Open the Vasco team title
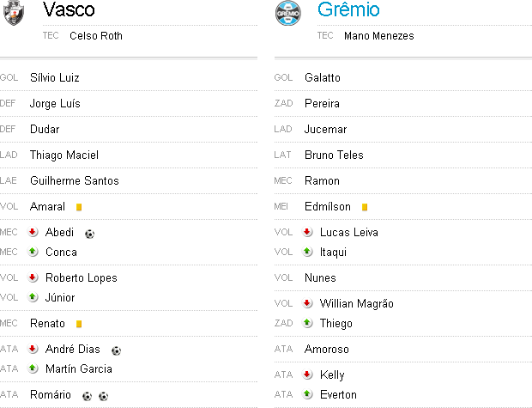Viewport: 532px width, 408px height. coord(68,10)
